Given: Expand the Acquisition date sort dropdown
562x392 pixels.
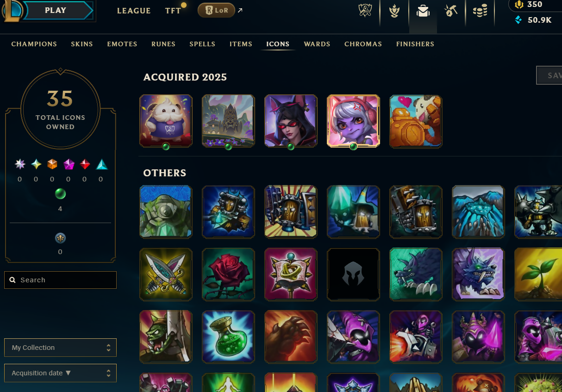Looking at the screenshot, I should pos(60,373).
